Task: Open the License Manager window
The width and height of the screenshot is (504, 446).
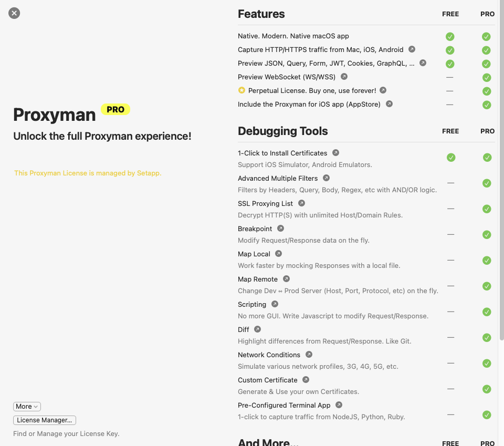Action: pyautogui.click(x=45, y=420)
